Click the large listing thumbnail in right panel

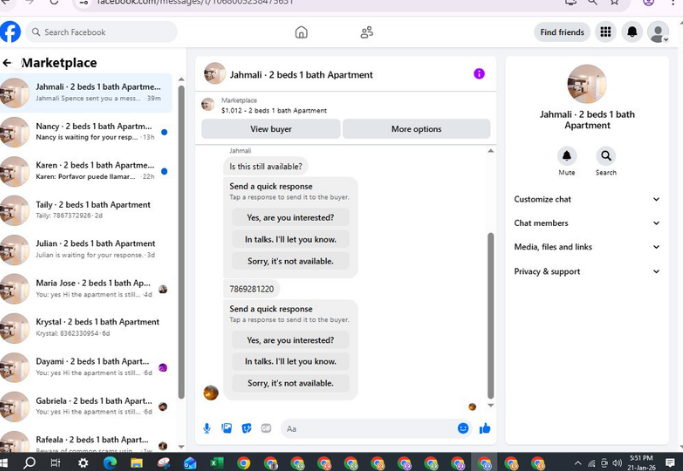click(x=587, y=84)
